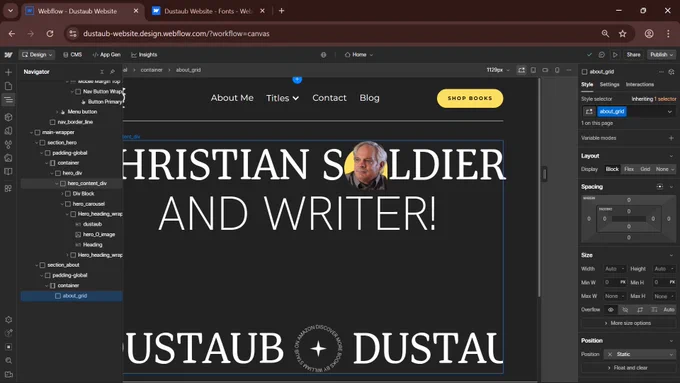
Task: Open the Position Static dropdown
Action: [x=640, y=354]
